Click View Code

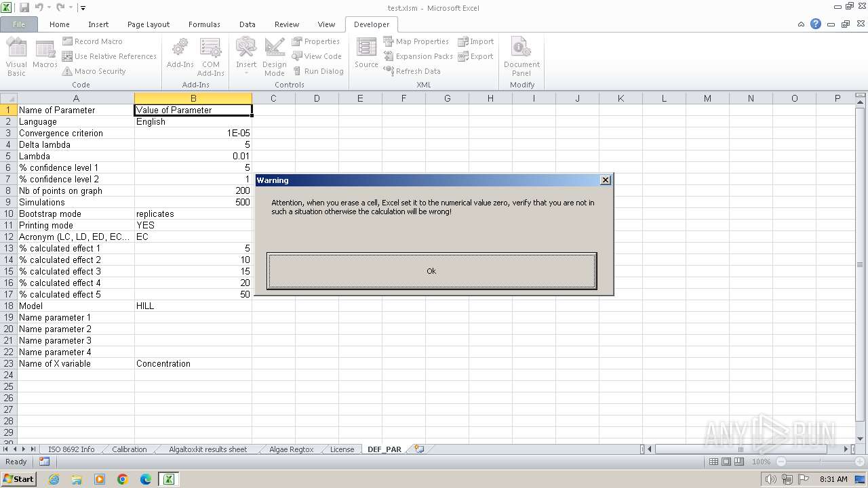tap(317, 56)
